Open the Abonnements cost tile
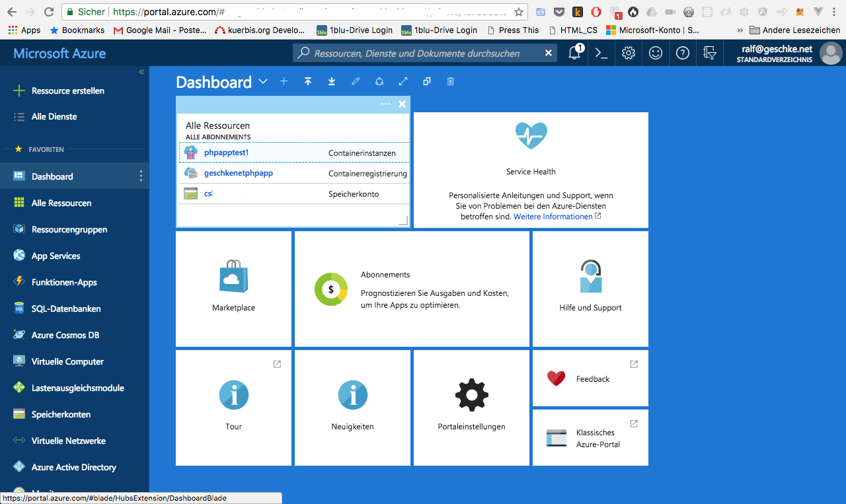 click(x=412, y=289)
